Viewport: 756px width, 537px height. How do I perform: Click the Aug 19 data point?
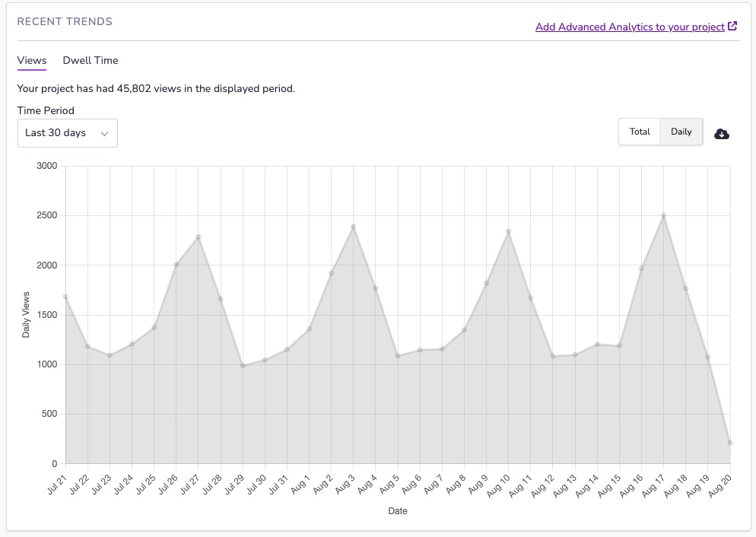708,357
